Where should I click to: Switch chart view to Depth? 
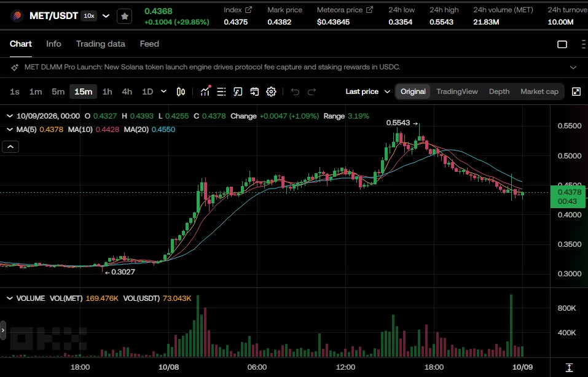[x=499, y=91]
